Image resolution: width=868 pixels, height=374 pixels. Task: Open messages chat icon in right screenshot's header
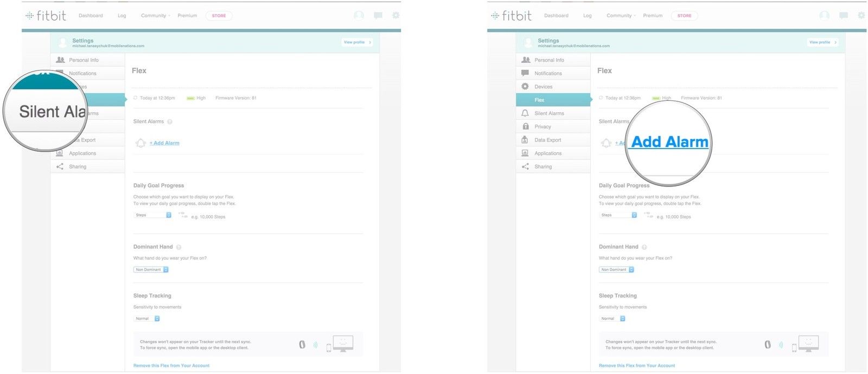point(843,16)
